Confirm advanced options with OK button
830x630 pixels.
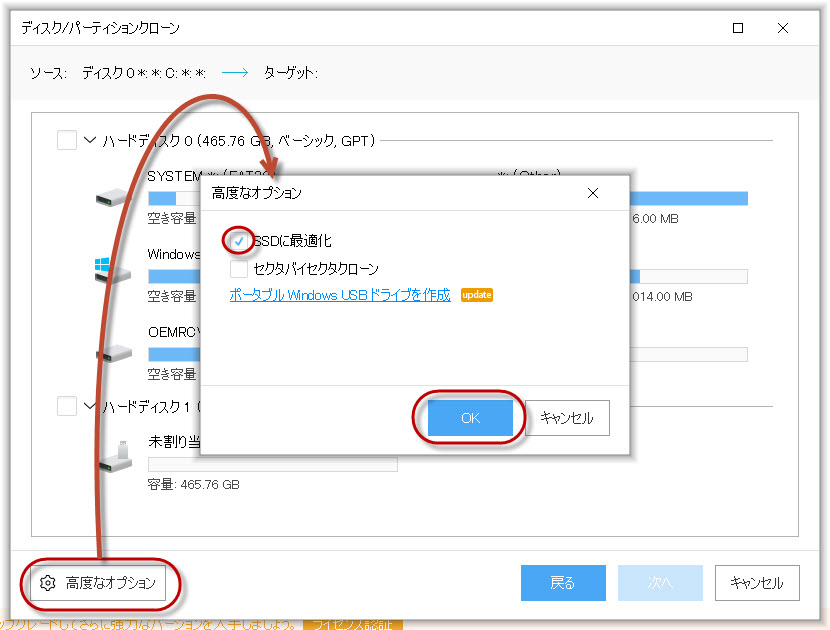point(470,418)
